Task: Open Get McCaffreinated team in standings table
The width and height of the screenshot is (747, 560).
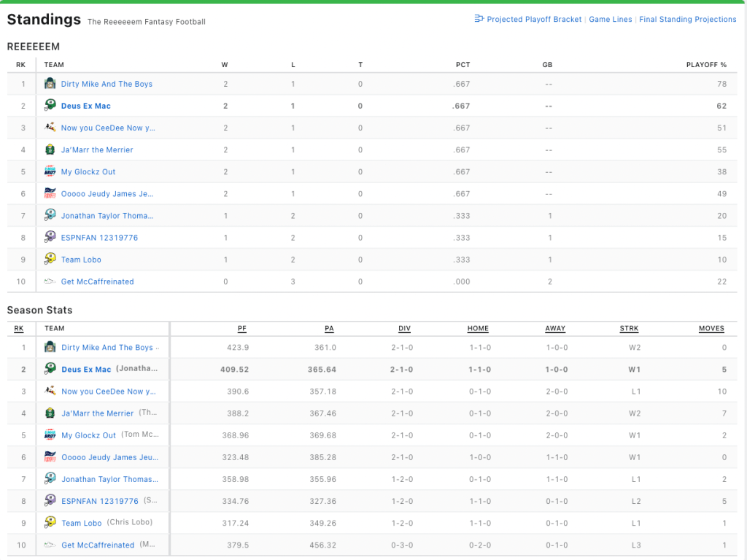Action: coord(97,281)
